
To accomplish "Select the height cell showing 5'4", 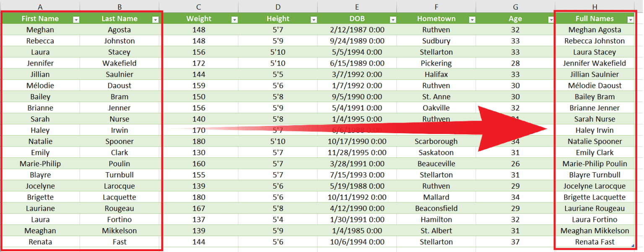I will 278,219.
